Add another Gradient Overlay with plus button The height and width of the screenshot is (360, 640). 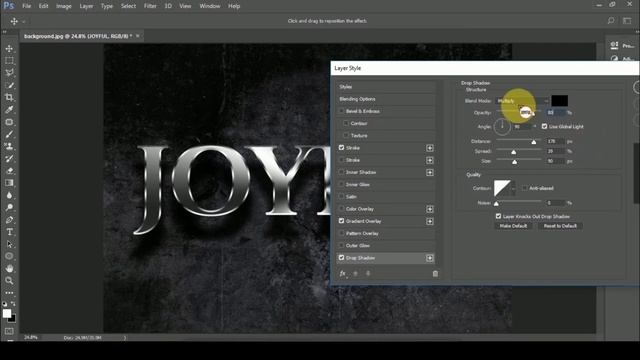pos(430,222)
